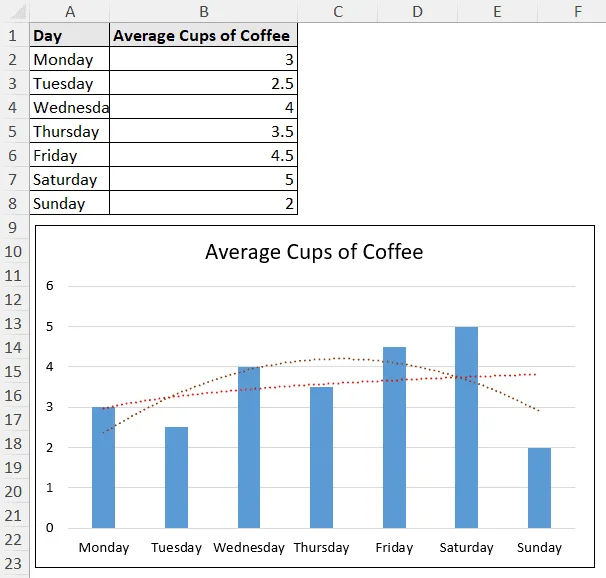Select Sunday's value cell in column B
Screen dimensions: 606x578
tap(204, 204)
